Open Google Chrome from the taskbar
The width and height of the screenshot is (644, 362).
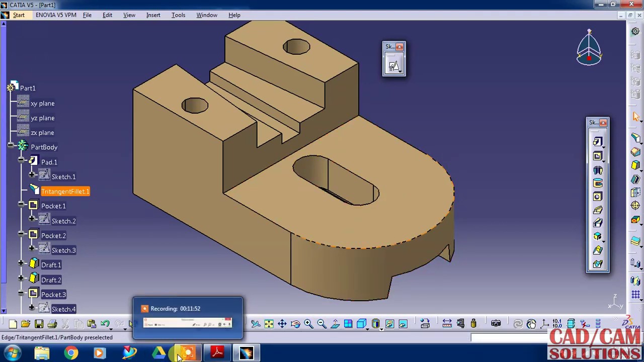click(71, 353)
